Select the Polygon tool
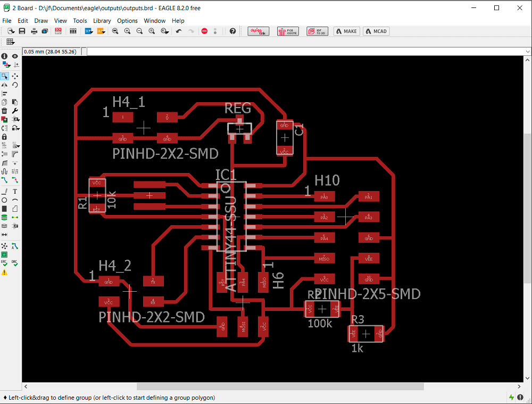Screen dimensions: 532x404 click(x=15, y=209)
